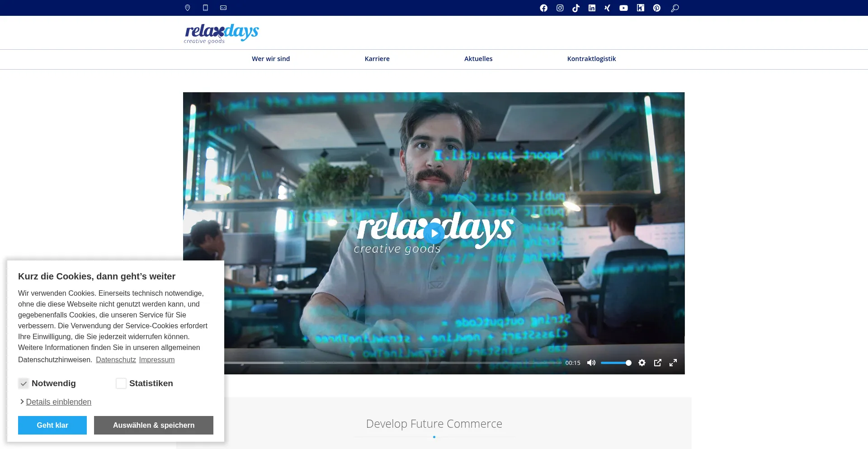Open the TikTok profile icon
This screenshot has height=449, width=868.
(x=576, y=8)
